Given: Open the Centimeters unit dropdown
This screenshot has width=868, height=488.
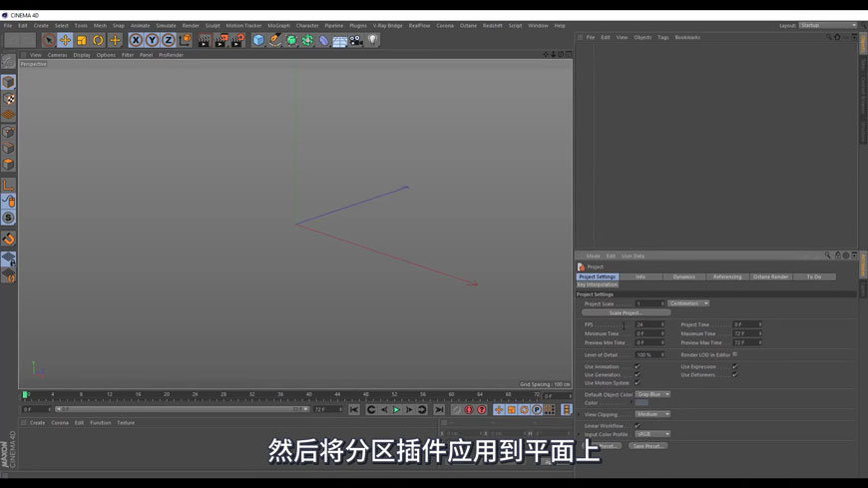Looking at the screenshot, I should point(688,303).
